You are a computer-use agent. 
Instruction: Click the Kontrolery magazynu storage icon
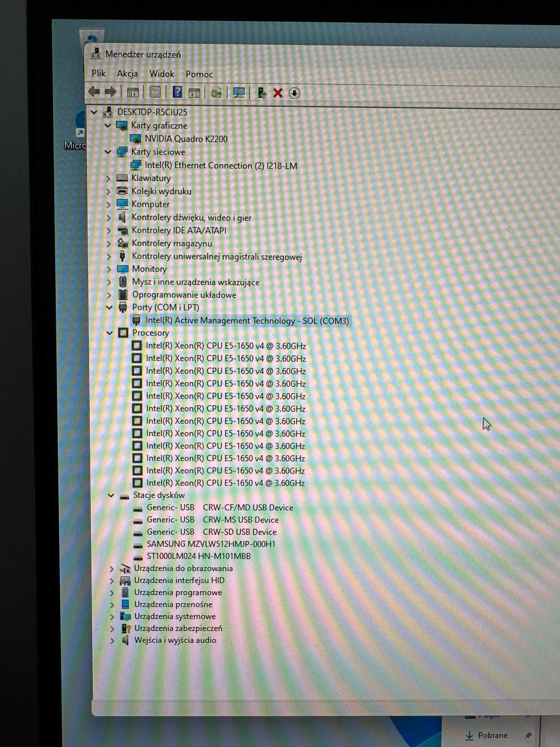(123, 243)
